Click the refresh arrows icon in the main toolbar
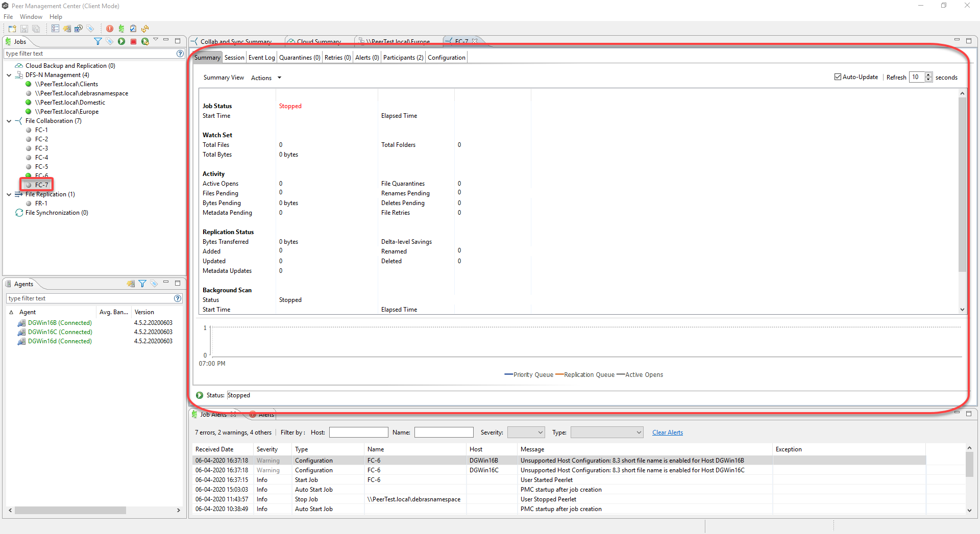Image resolution: width=980 pixels, height=534 pixels. 145,29
